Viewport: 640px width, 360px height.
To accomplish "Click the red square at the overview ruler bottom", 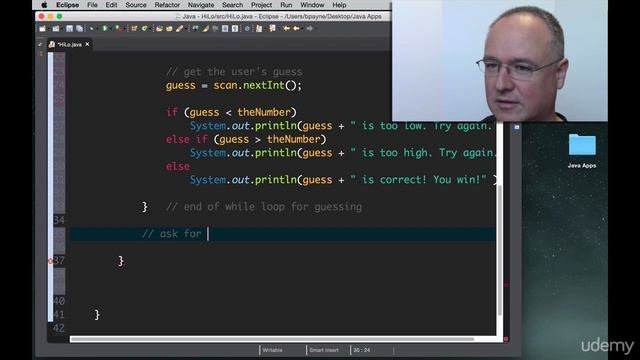I will coord(506,339).
